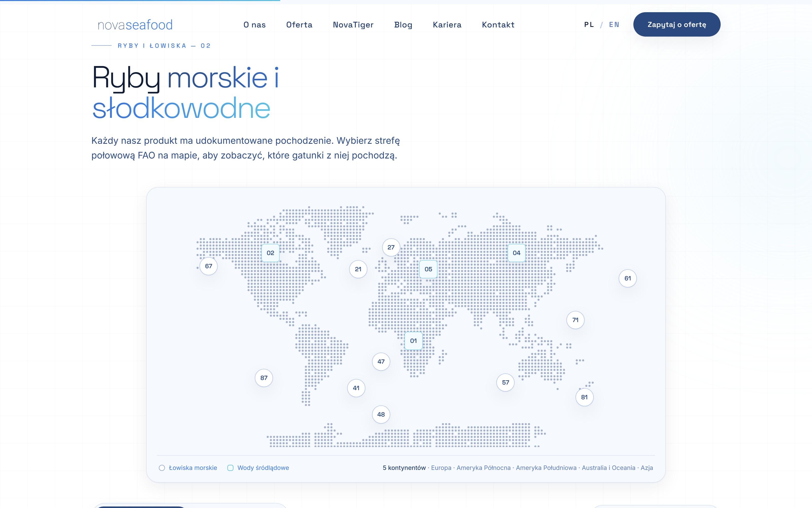812x508 pixels.
Task: Select FAO marine zone 81 marker
Action: [584, 397]
